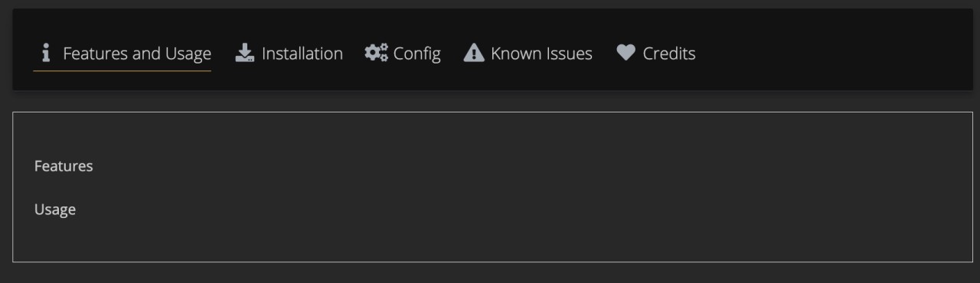
Task: Click the heart icon beside Credits
Action: pyautogui.click(x=626, y=53)
